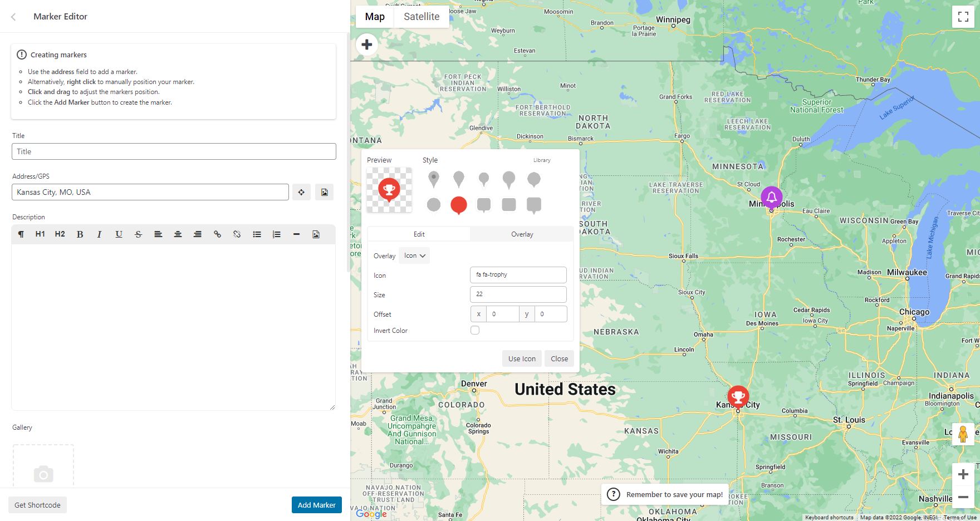The width and height of the screenshot is (980, 521).
Task: Toggle fullscreen map view
Action: (x=963, y=17)
